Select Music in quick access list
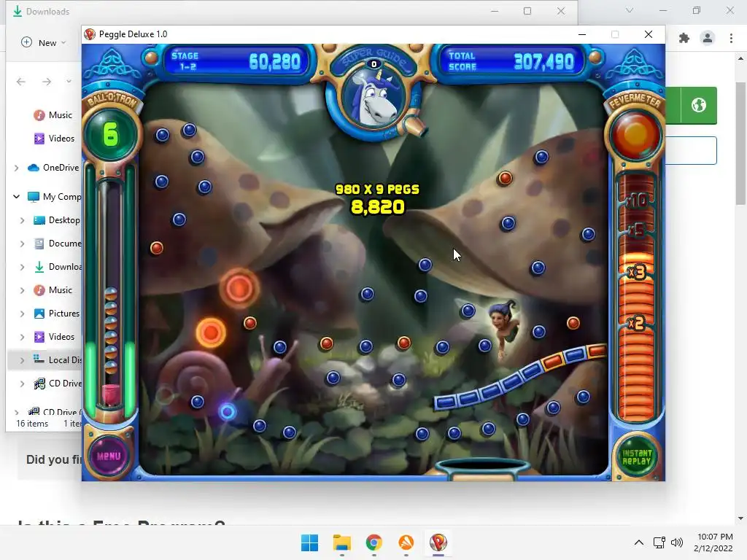The height and width of the screenshot is (560, 747). coord(60,115)
